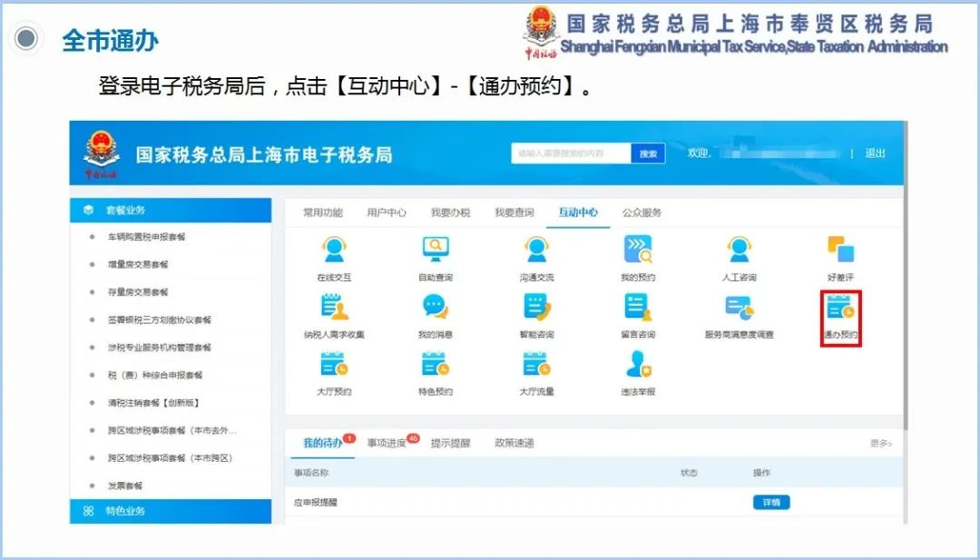The image size is (980, 560).
Task: Expand the 套餐业务 section header
Action: tap(170, 210)
